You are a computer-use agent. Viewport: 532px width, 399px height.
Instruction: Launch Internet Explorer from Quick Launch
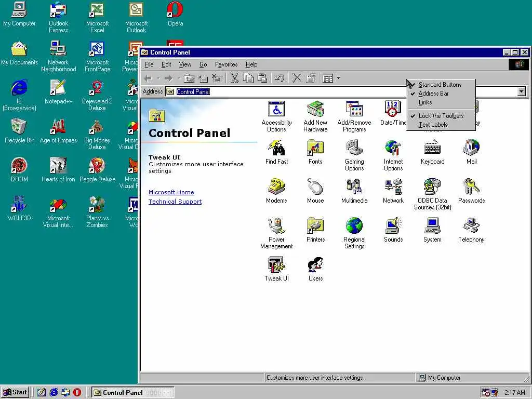click(x=54, y=393)
